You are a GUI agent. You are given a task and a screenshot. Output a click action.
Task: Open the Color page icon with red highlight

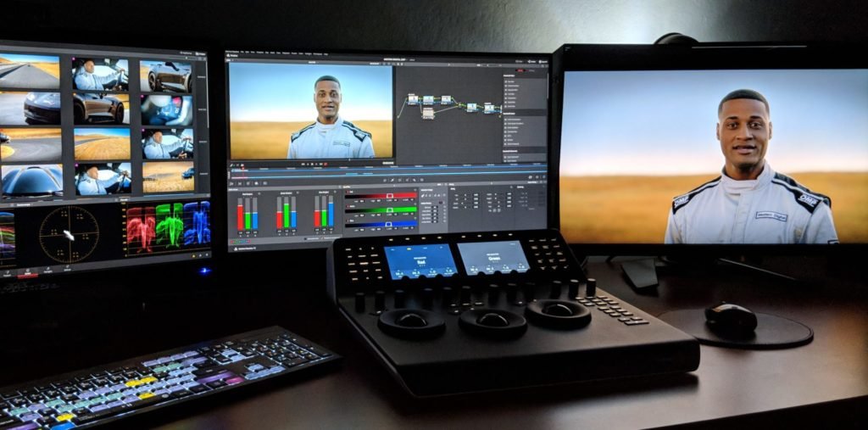pyautogui.click(x=27, y=271)
